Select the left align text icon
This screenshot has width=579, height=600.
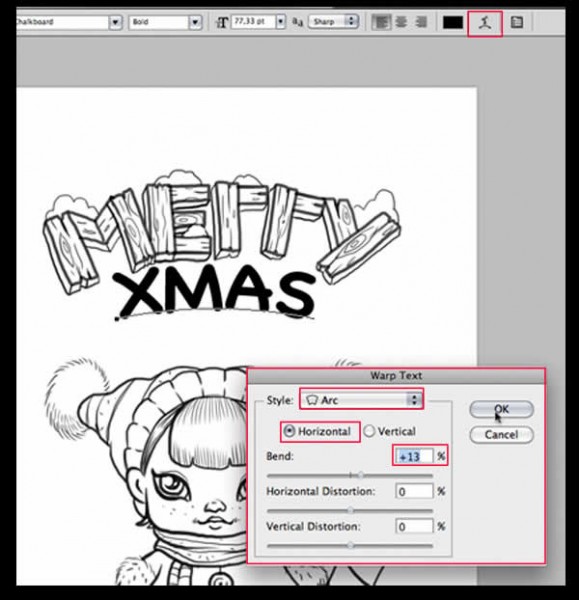click(381, 22)
